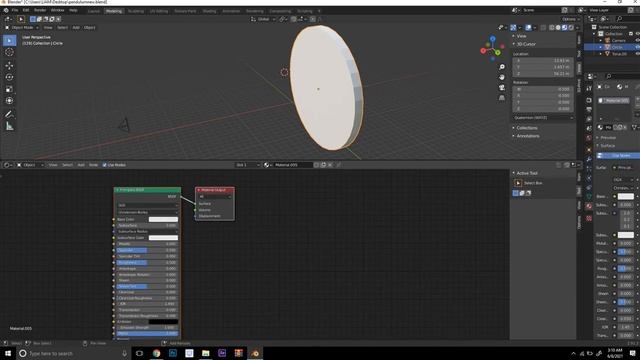
Task: Select the Annotate pencil tool
Action: coord(9,114)
